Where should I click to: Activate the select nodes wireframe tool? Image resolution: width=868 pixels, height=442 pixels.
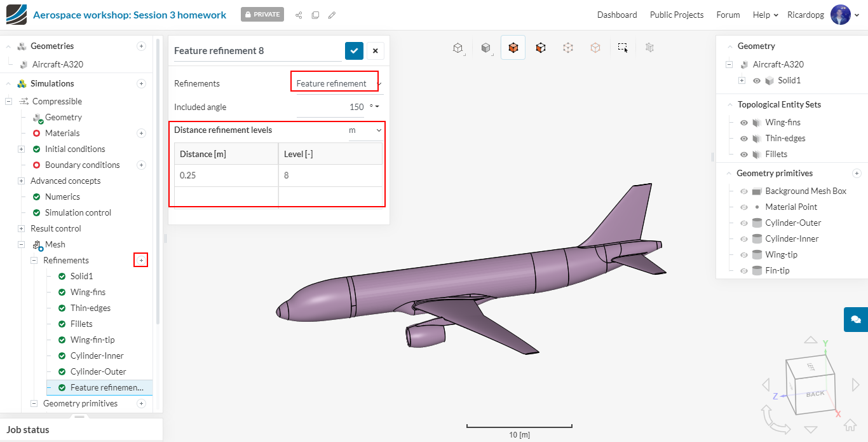[568, 48]
